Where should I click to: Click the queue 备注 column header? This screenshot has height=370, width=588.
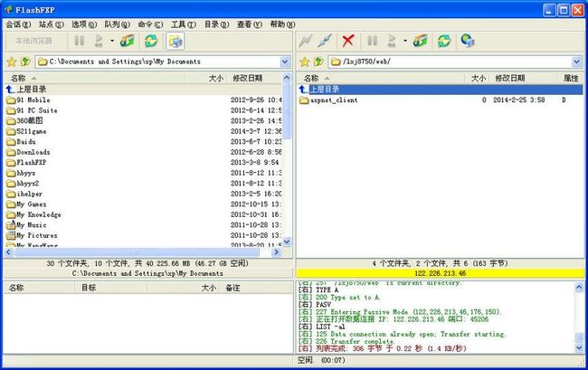257,288
